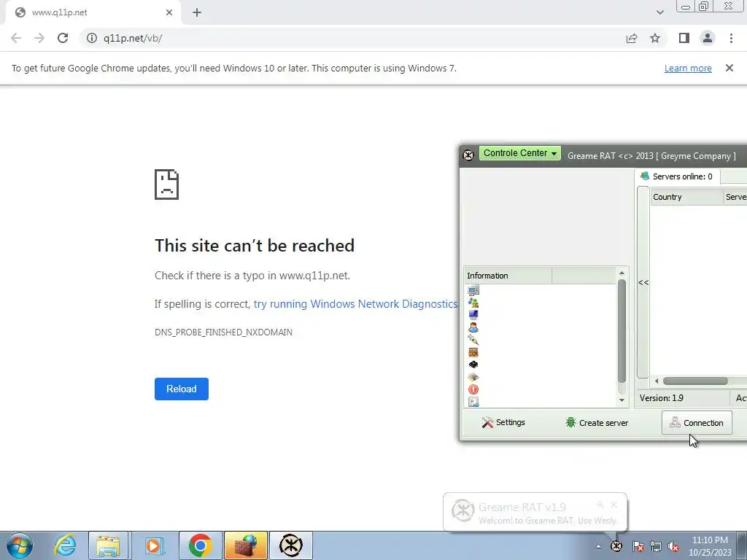Select the user avatar icon in Information list

(473, 327)
